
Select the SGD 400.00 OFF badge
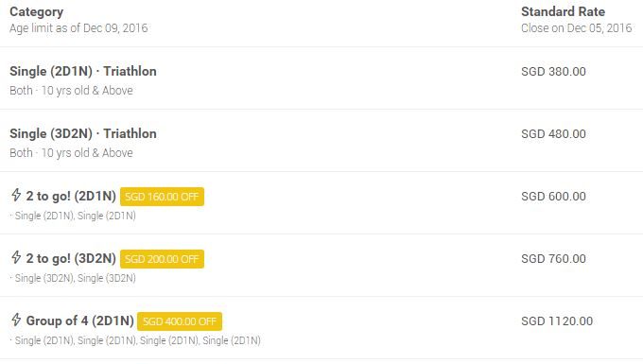click(x=180, y=321)
